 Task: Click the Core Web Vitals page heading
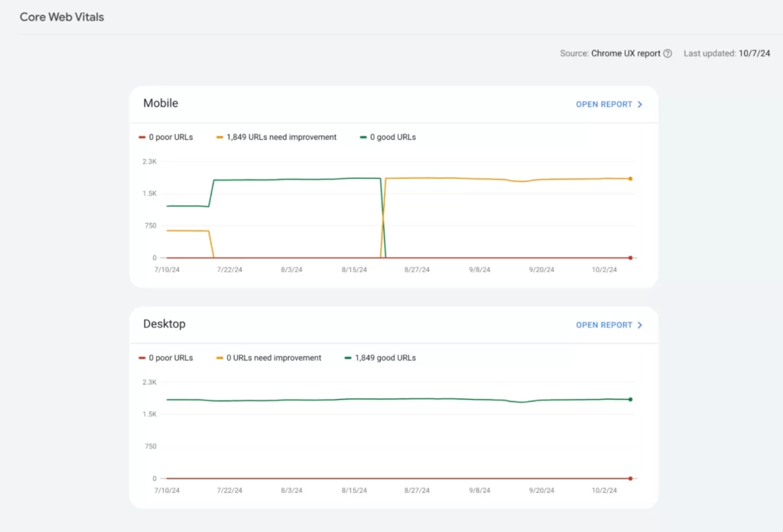(x=62, y=17)
